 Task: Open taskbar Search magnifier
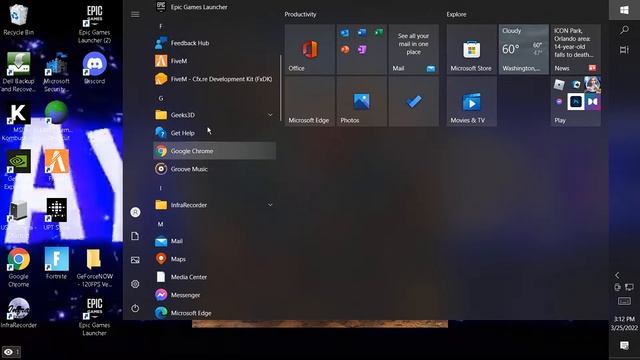pos(624,30)
